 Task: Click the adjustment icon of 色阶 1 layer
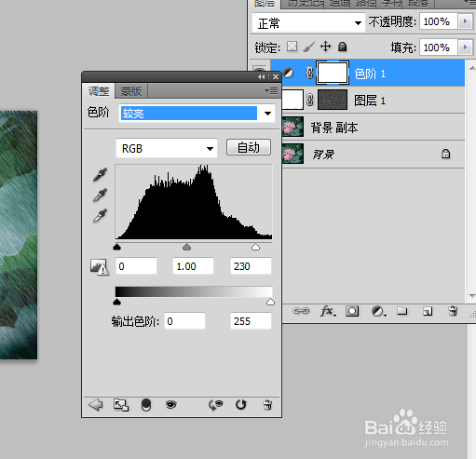(x=288, y=74)
